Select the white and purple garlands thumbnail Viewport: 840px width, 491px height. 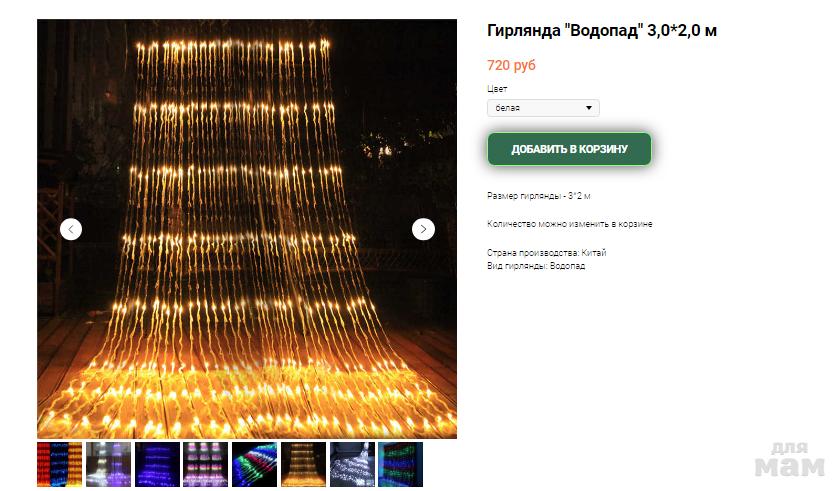(x=108, y=464)
